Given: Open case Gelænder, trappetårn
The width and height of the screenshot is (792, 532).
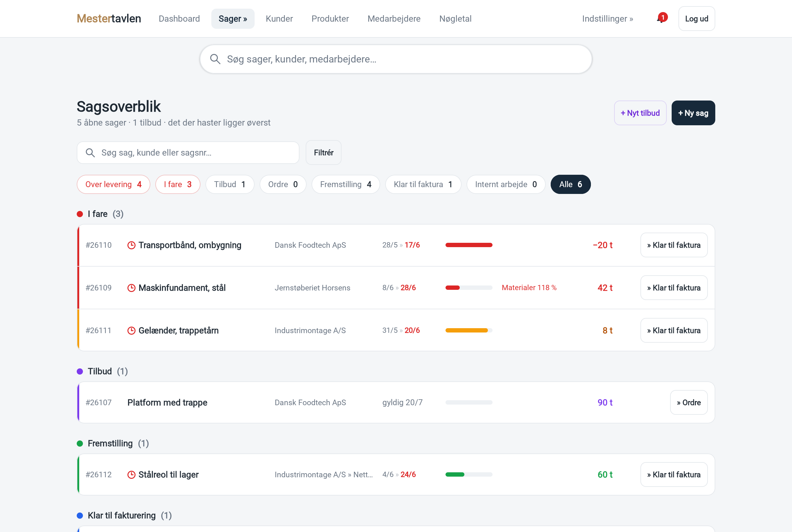Looking at the screenshot, I should click(179, 330).
